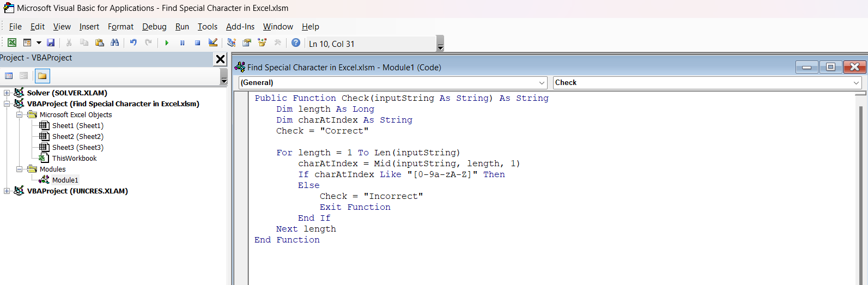Click the Find binoculars icon

[114, 43]
